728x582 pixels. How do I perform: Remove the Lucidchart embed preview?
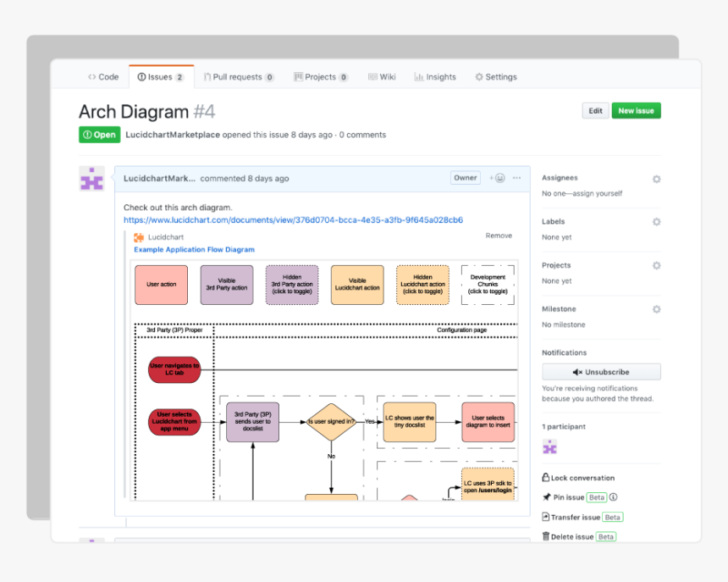point(499,236)
